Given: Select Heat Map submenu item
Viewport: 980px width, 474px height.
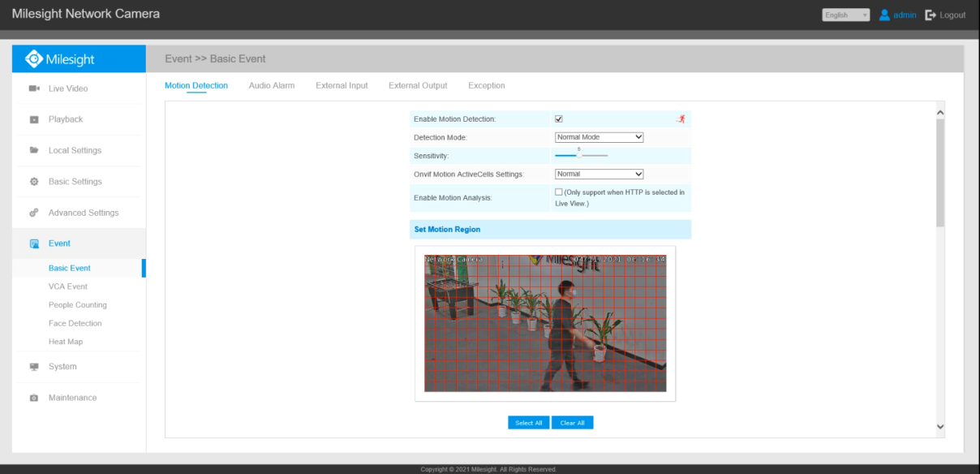Looking at the screenshot, I should 66,342.
